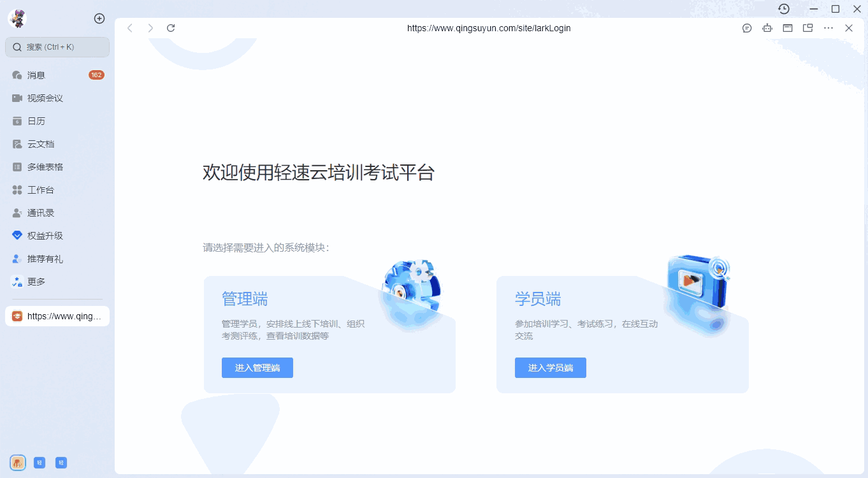Open the chat bubble icon in browser toolbar

[747, 28]
